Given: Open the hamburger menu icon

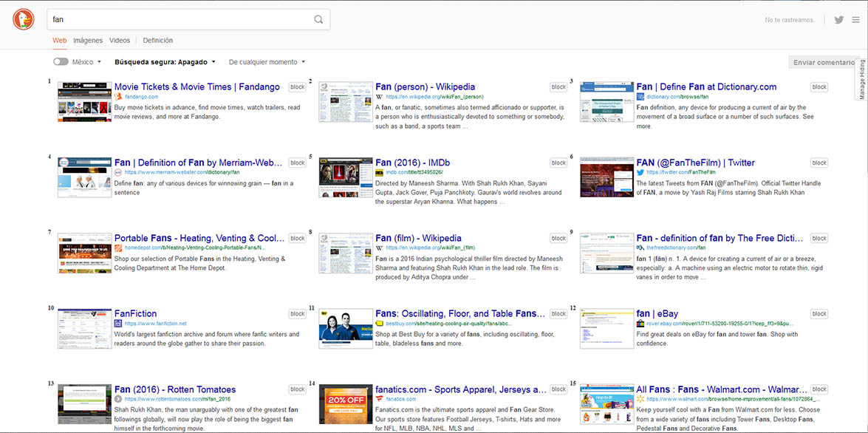Looking at the screenshot, I should point(856,20).
